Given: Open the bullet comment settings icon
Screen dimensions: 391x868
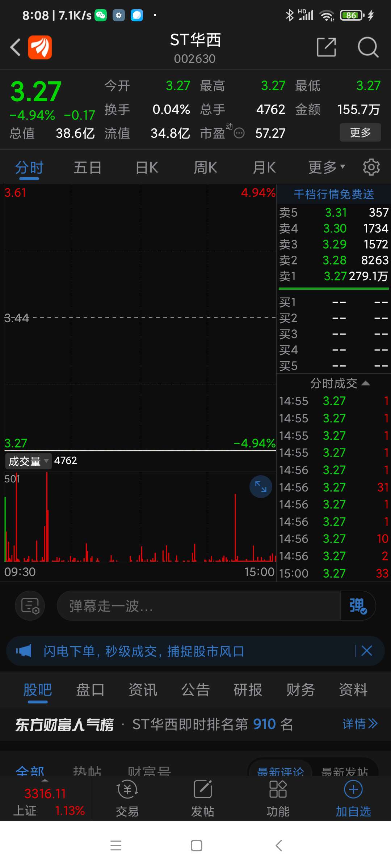Looking at the screenshot, I should [x=30, y=606].
